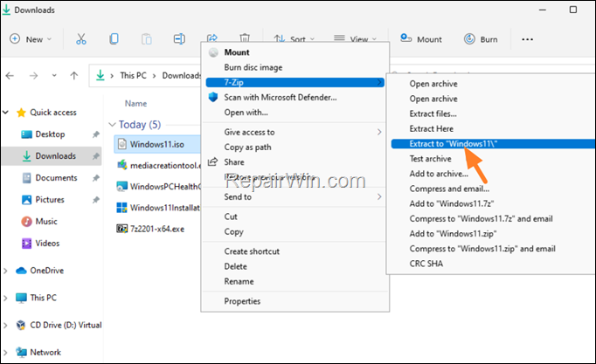Click the Paste toolbar icon

pos(146,39)
